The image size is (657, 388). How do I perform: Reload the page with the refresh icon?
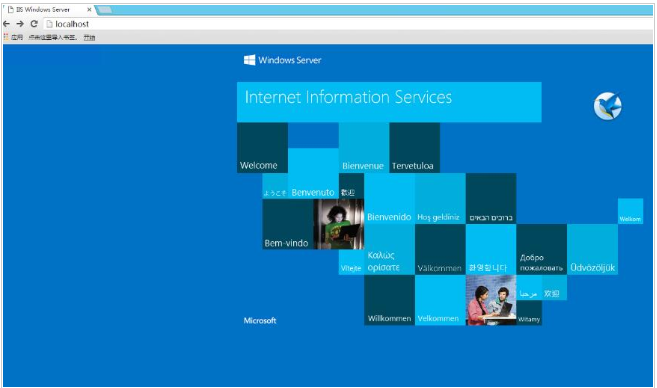tap(34, 24)
